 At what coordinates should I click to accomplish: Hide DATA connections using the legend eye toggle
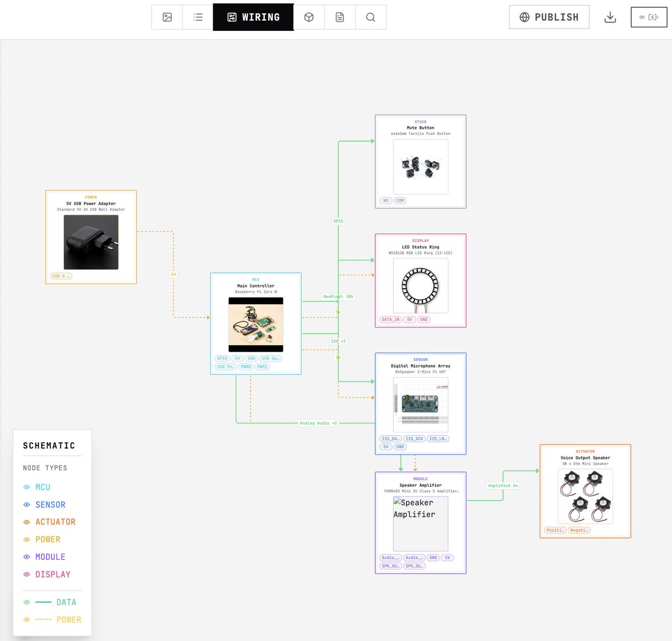(26, 602)
